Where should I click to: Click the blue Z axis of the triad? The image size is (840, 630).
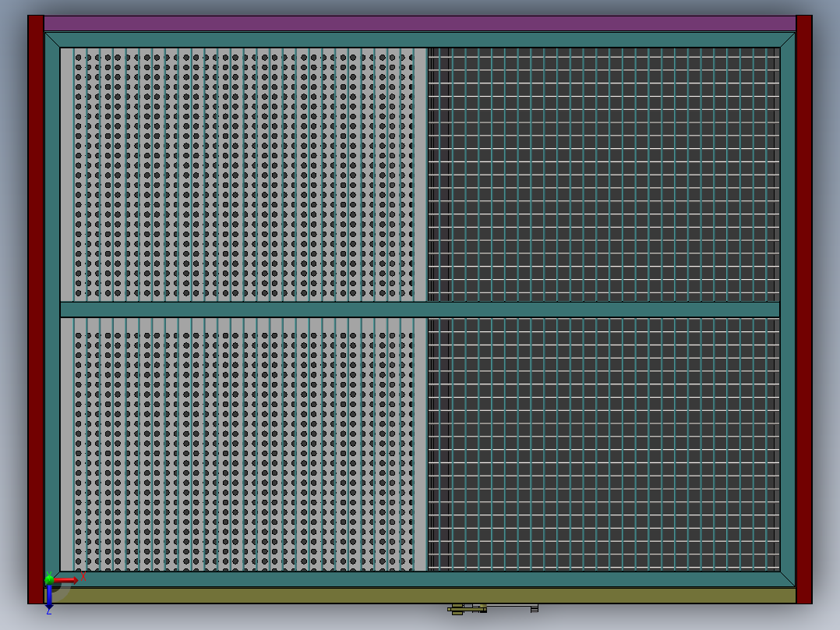pyautogui.click(x=49, y=596)
